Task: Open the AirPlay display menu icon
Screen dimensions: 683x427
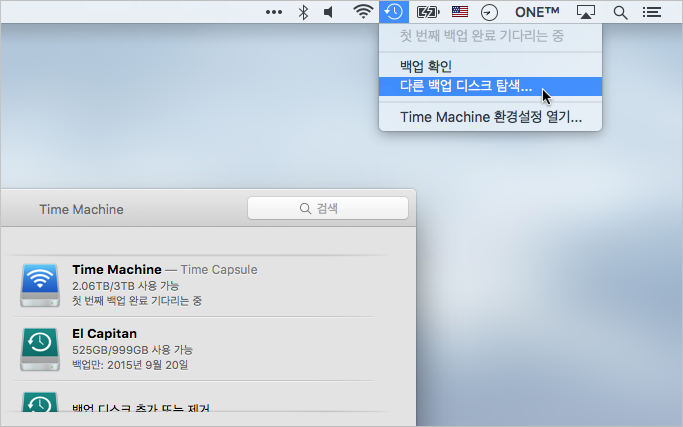Action: (x=586, y=12)
